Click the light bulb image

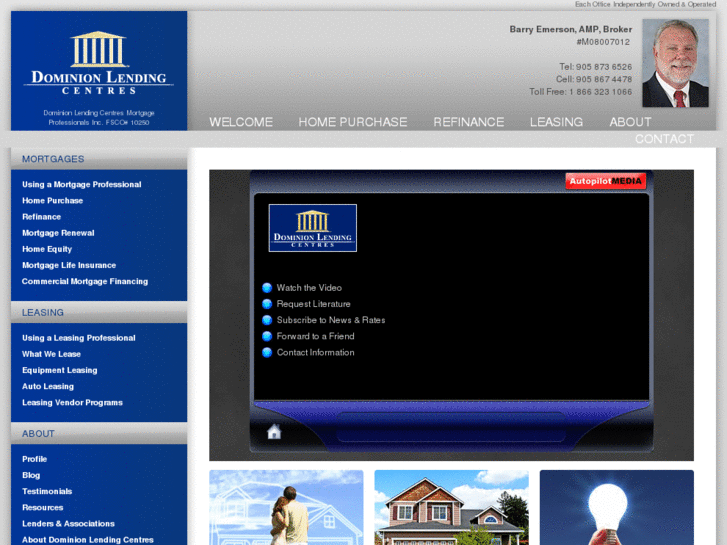tap(617, 507)
